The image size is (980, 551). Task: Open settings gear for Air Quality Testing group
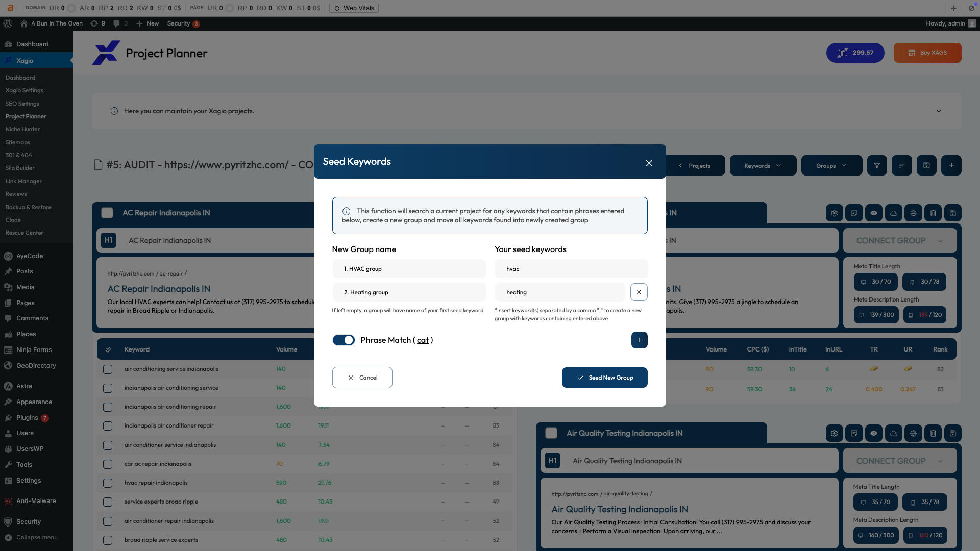point(834,434)
